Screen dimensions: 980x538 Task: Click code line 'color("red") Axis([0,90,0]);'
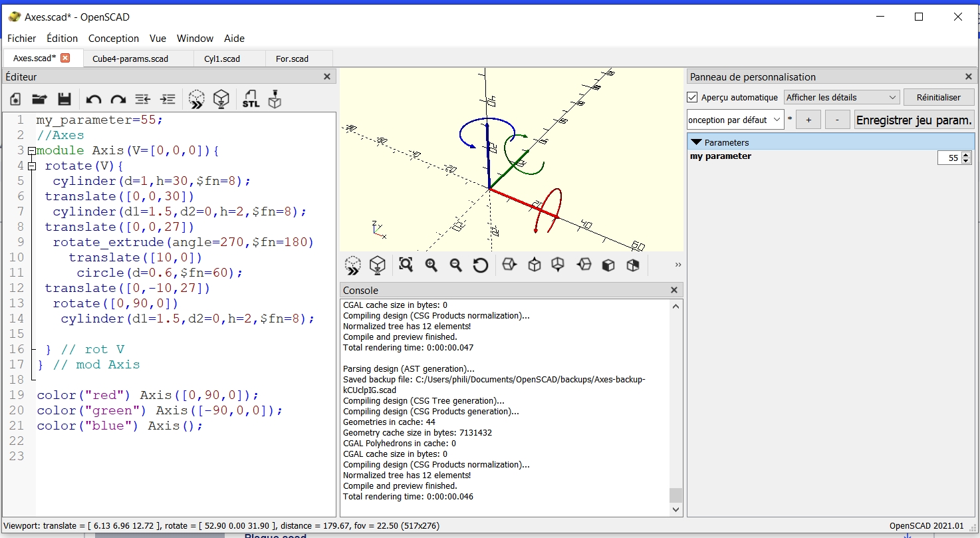[148, 395]
